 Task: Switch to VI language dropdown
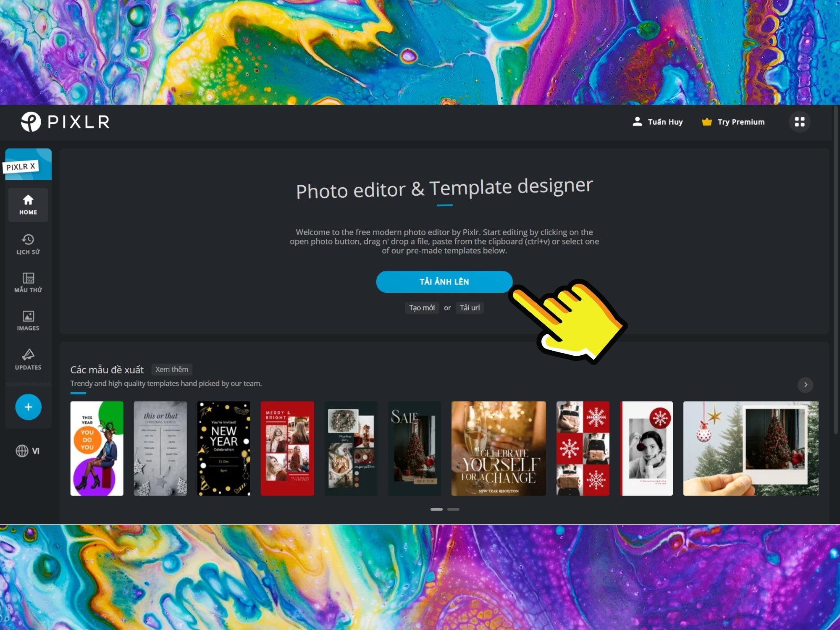click(x=27, y=451)
